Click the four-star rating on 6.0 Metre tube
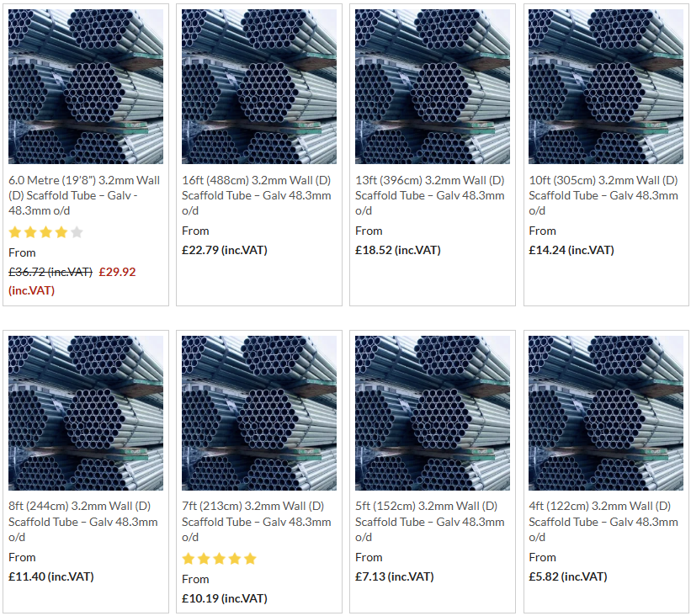The width and height of the screenshot is (691, 616). click(x=45, y=232)
